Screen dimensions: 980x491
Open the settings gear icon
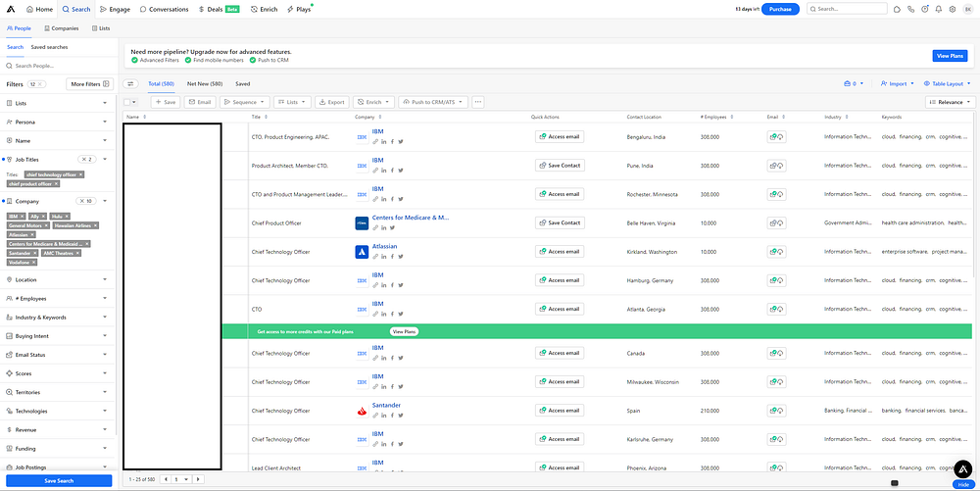coord(954,9)
